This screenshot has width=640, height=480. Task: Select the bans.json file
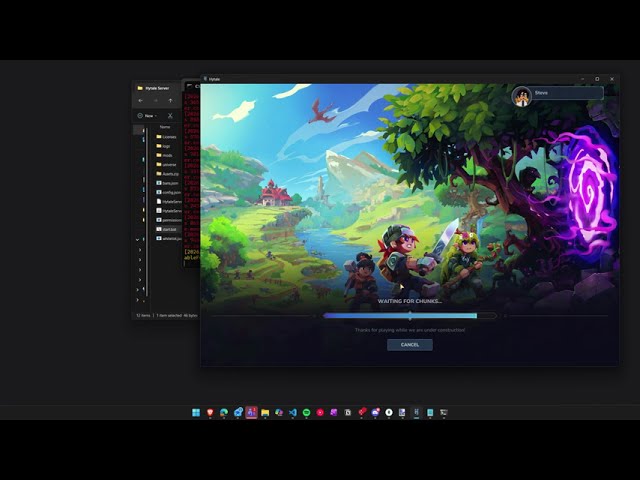167,183
